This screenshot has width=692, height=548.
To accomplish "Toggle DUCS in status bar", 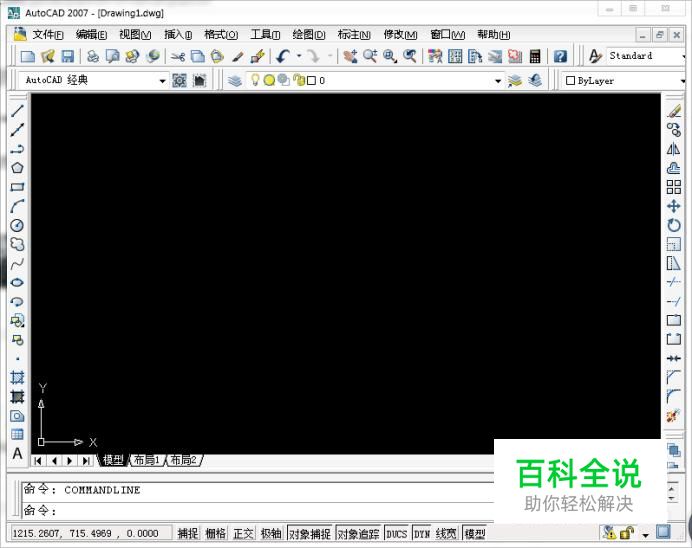I will point(396,534).
